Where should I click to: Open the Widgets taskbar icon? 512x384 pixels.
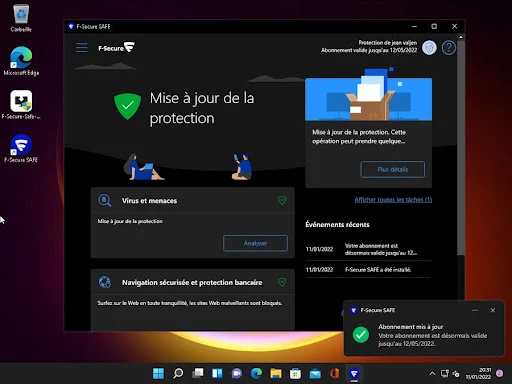217,373
